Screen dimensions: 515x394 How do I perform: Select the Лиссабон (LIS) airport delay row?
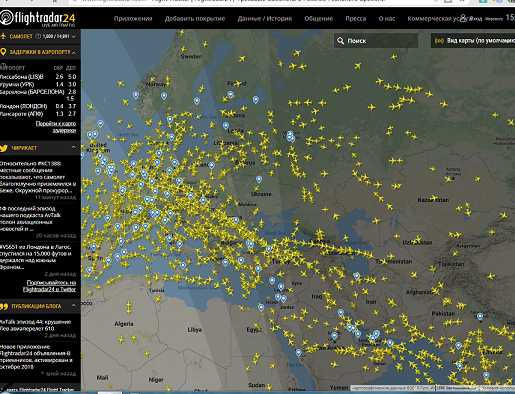click(x=38, y=77)
